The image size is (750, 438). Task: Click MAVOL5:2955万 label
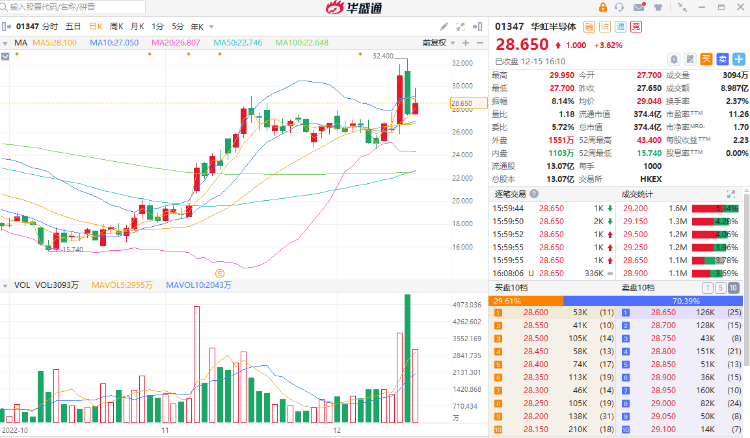pos(122,285)
